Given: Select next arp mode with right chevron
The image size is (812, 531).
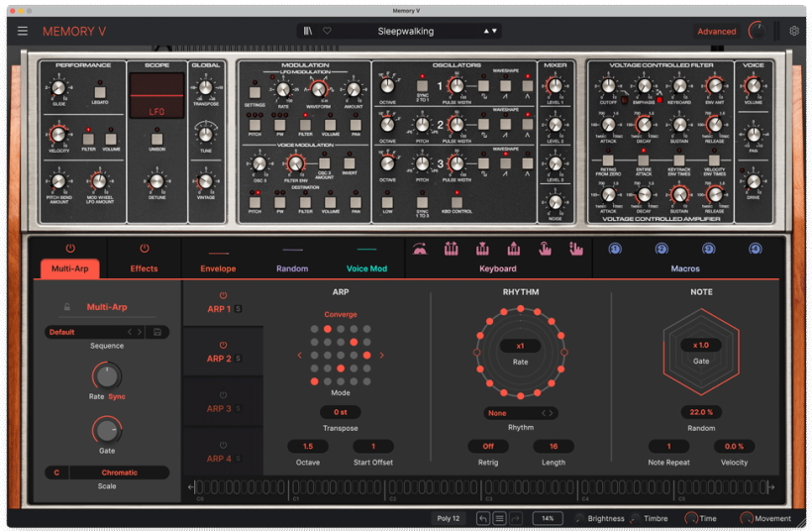Looking at the screenshot, I should click(x=381, y=356).
